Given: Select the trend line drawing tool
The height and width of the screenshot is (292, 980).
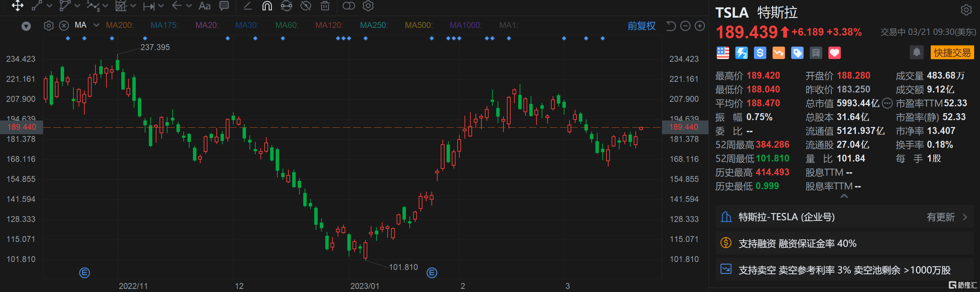Looking at the screenshot, I should click(x=37, y=6).
